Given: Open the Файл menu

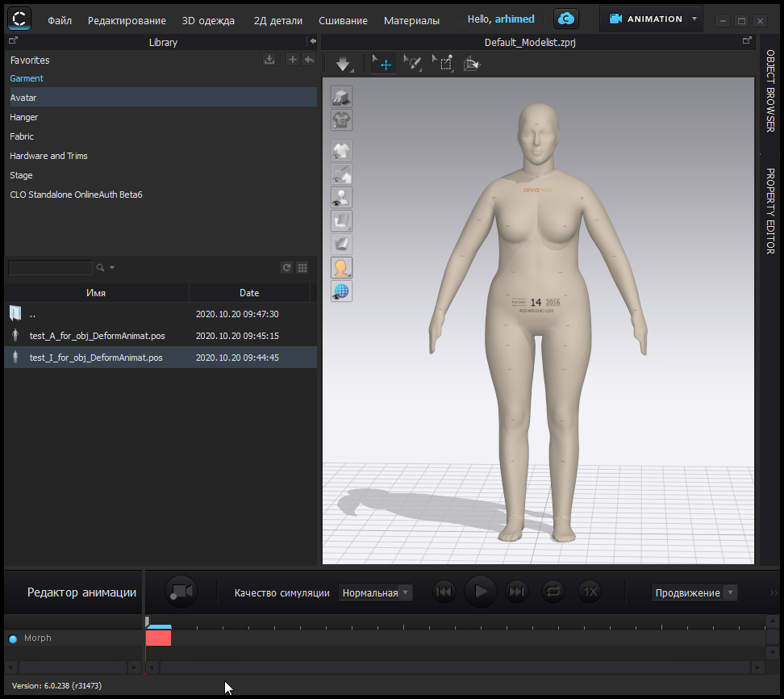Looking at the screenshot, I should coord(60,20).
